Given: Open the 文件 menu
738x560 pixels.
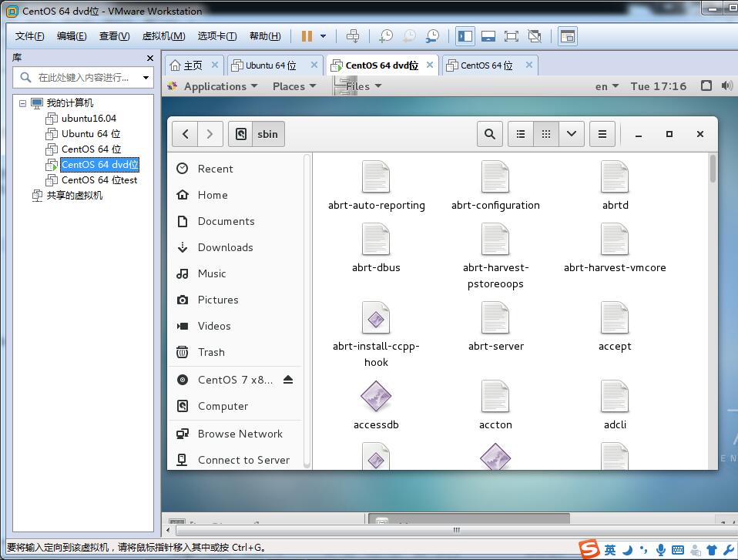Looking at the screenshot, I should tap(29, 35).
